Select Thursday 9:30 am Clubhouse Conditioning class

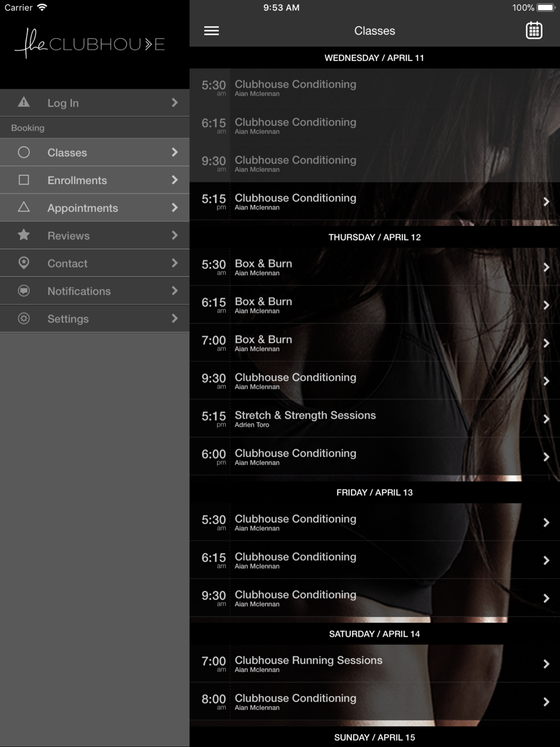[x=375, y=381]
